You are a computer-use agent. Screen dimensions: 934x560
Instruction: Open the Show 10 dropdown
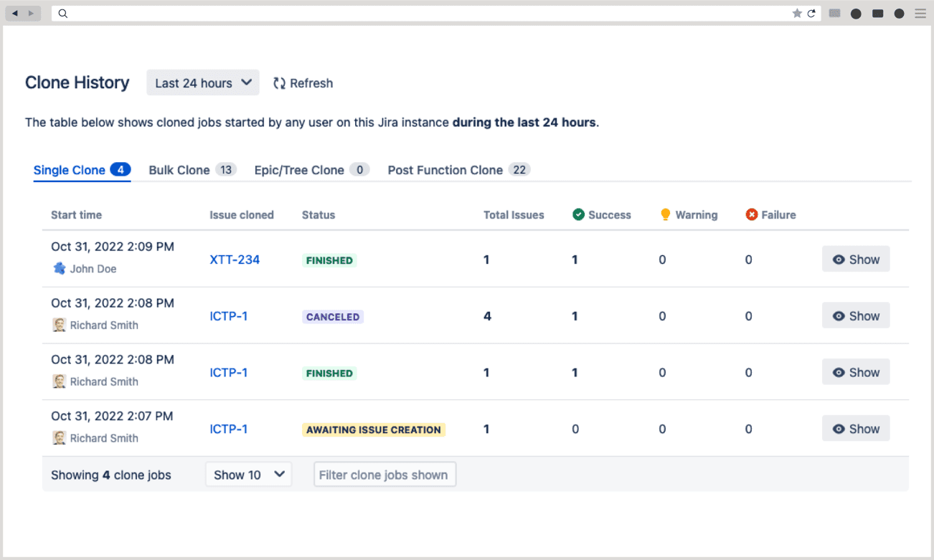(x=248, y=474)
